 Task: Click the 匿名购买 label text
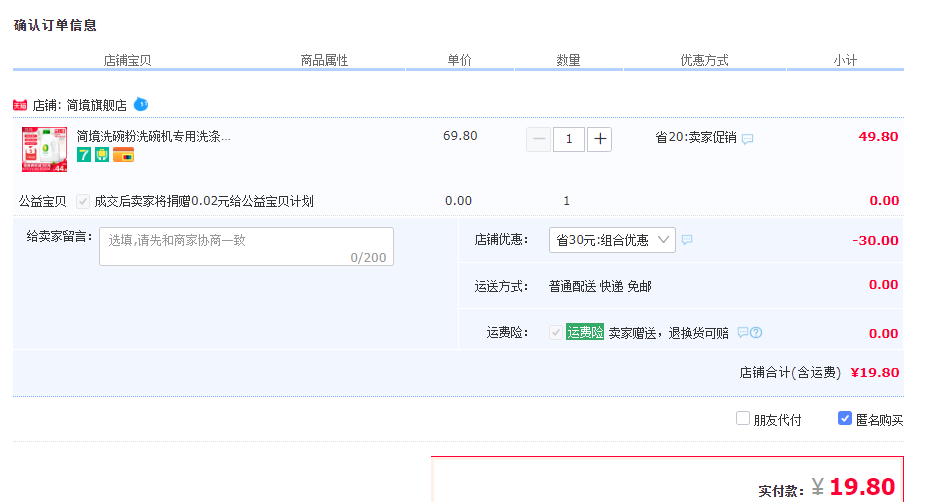point(880,420)
